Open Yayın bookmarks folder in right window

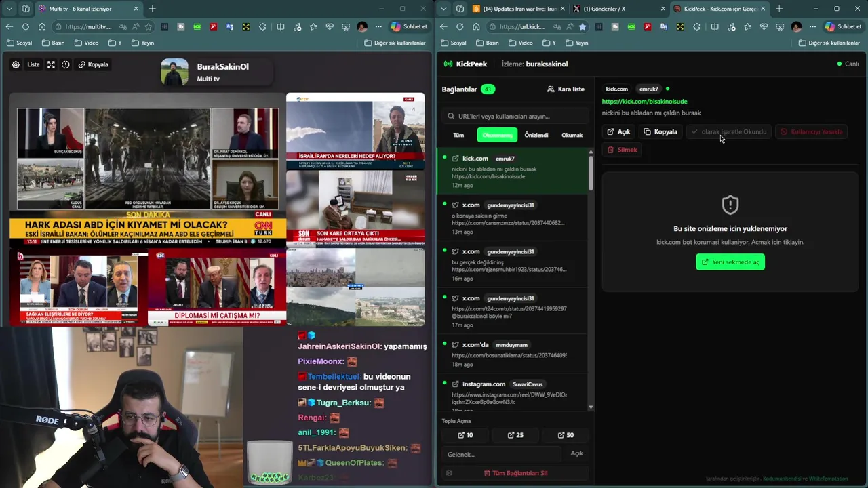coord(576,43)
